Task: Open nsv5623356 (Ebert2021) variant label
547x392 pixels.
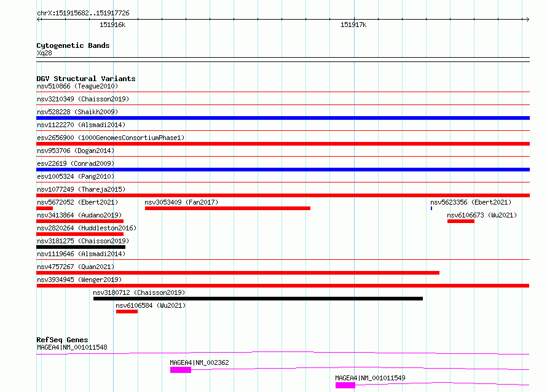Action: (471, 202)
